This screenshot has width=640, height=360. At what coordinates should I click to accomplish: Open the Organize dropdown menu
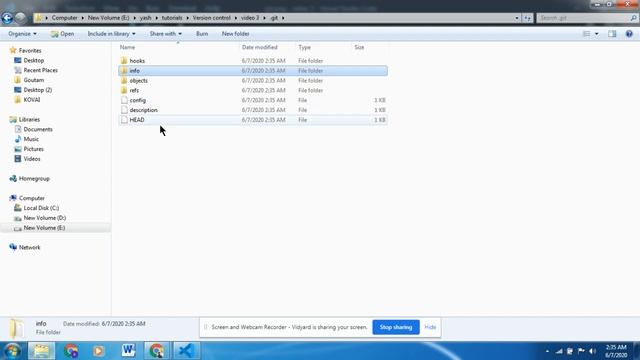22,34
